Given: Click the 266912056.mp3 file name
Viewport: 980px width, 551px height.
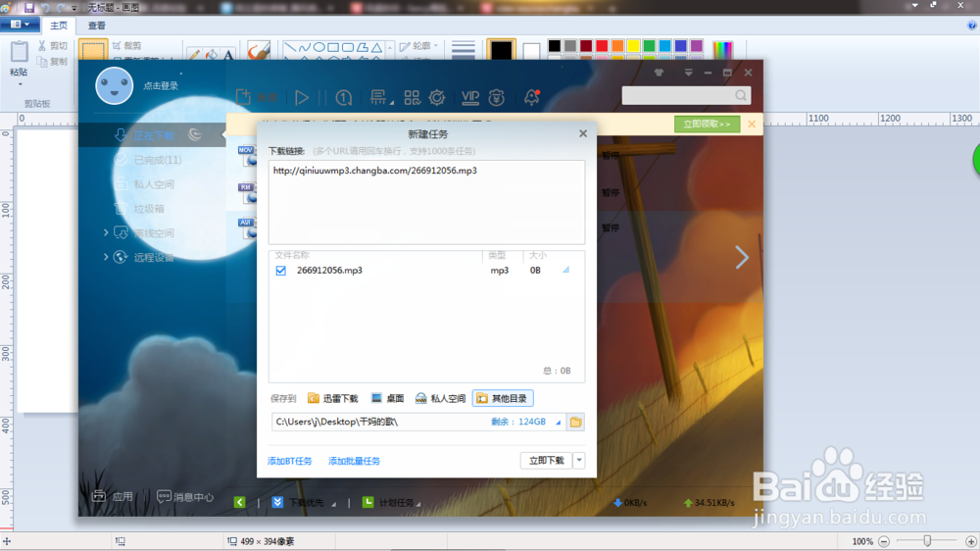Looking at the screenshot, I should coord(329,271).
